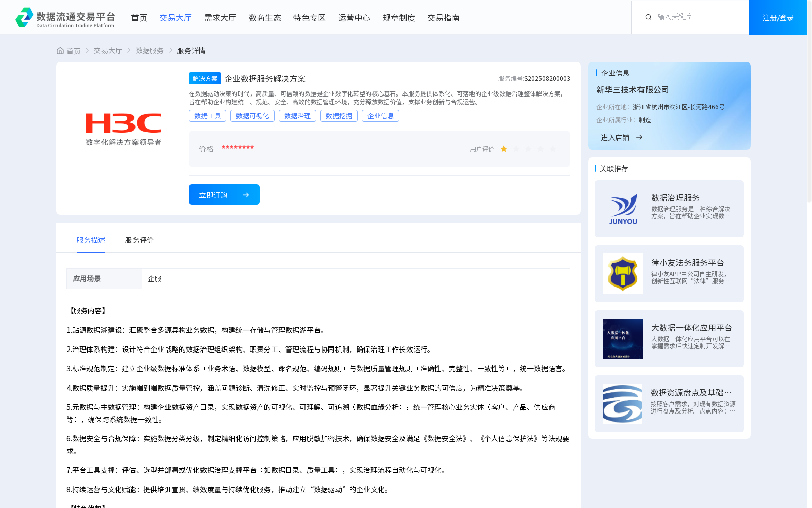
Task: Click the fourth rating star
Action: pyautogui.click(x=540, y=149)
